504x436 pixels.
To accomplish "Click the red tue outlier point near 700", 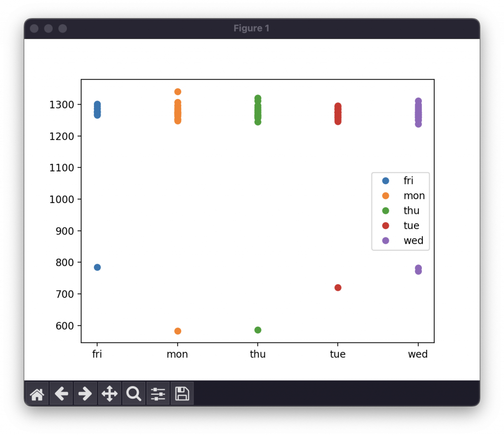I will 338,288.
